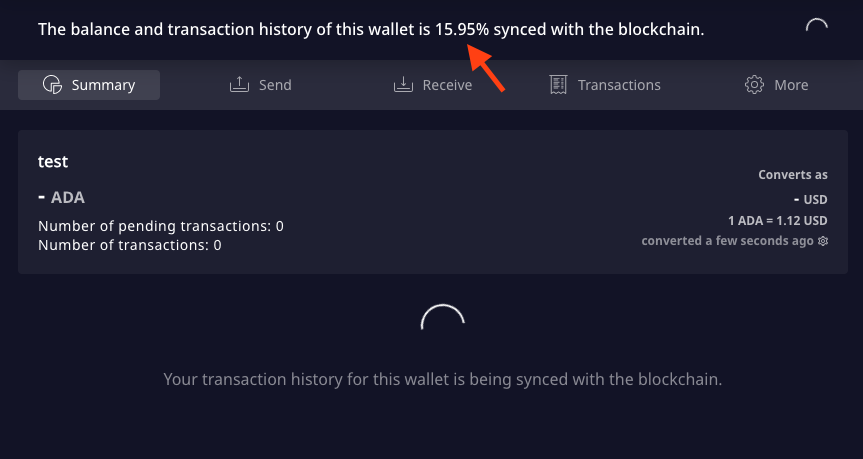Click the loading spinner above transaction history message

coord(443,317)
